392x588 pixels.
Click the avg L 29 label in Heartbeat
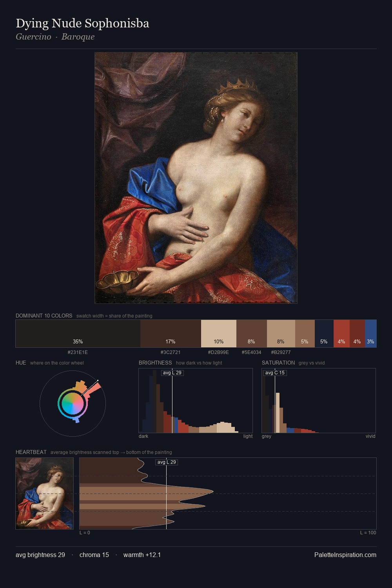pyautogui.click(x=167, y=462)
